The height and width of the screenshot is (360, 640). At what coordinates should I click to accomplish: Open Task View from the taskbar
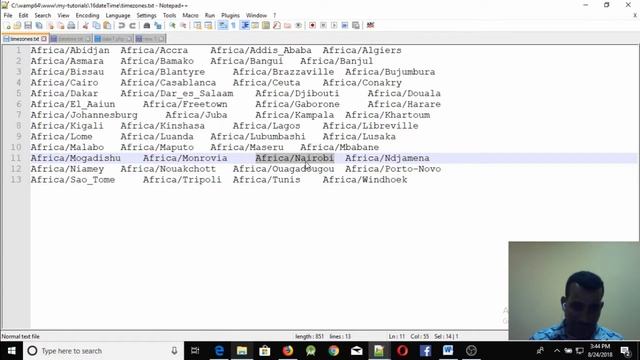pos(195,351)
